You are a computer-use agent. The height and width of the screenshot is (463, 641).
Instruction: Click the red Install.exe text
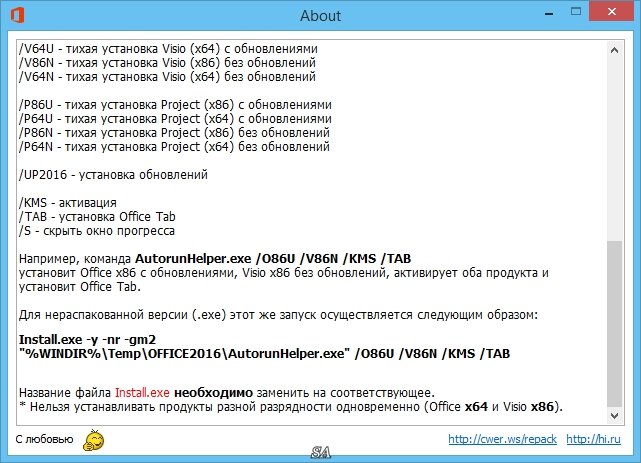coord(142,393)
